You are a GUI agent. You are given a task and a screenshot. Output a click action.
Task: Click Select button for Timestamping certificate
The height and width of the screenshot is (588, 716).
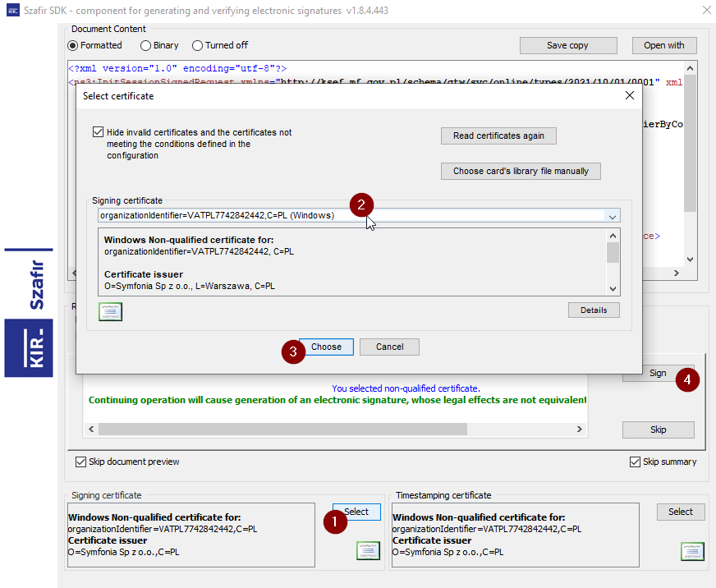681,512
